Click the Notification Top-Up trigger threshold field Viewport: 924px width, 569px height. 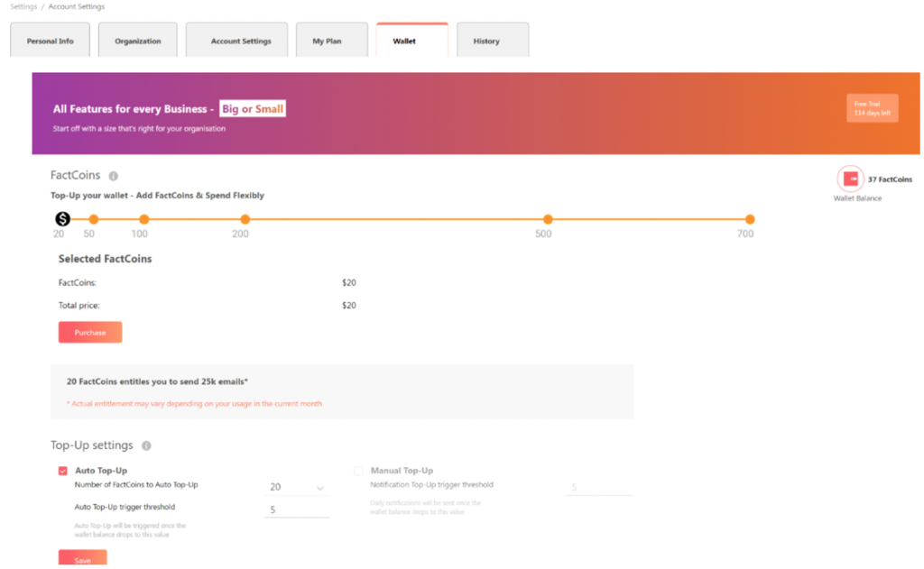pyautogui.click(x=598, y=488)
